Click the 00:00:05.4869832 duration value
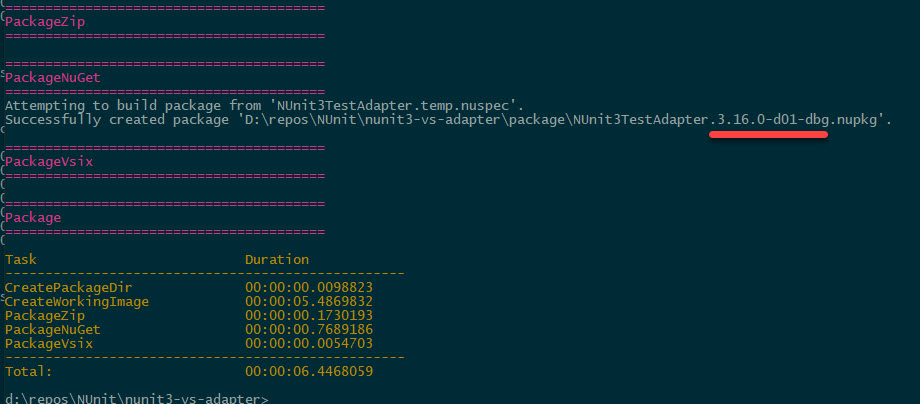 (309, 301)
